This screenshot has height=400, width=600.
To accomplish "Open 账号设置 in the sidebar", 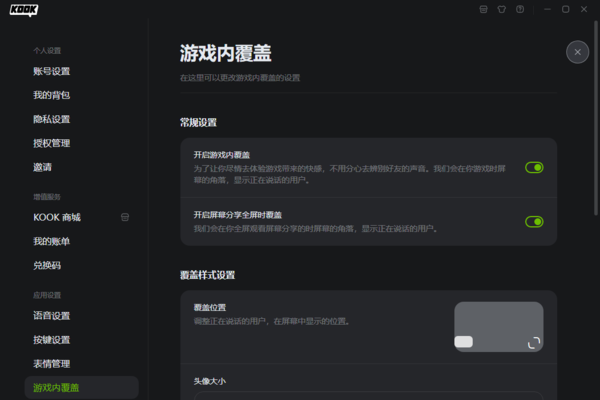I will click(52, 71).
